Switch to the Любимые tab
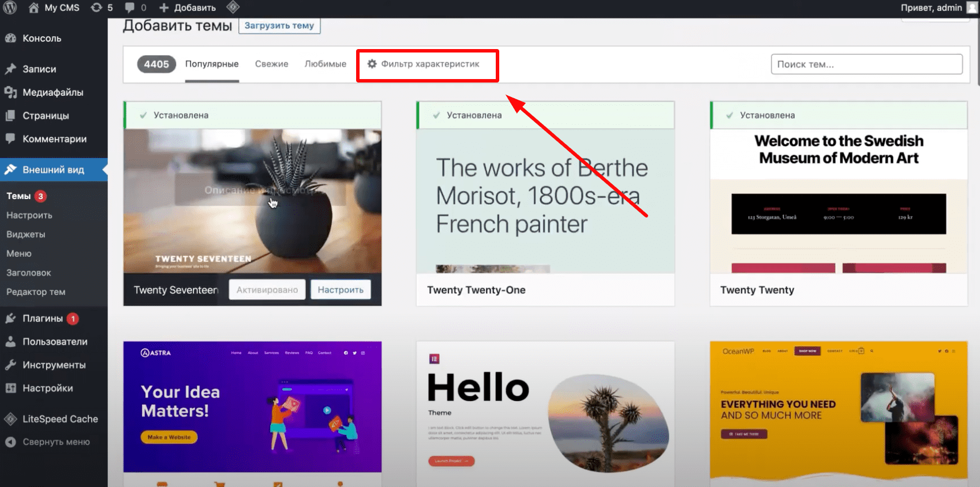 point(326,64)
